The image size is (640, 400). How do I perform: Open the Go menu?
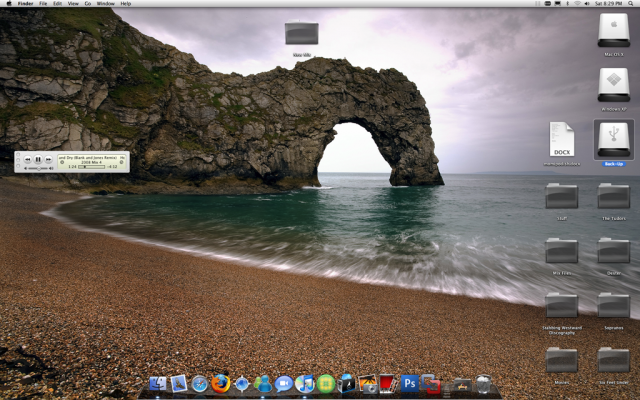(x=88, y=3)
